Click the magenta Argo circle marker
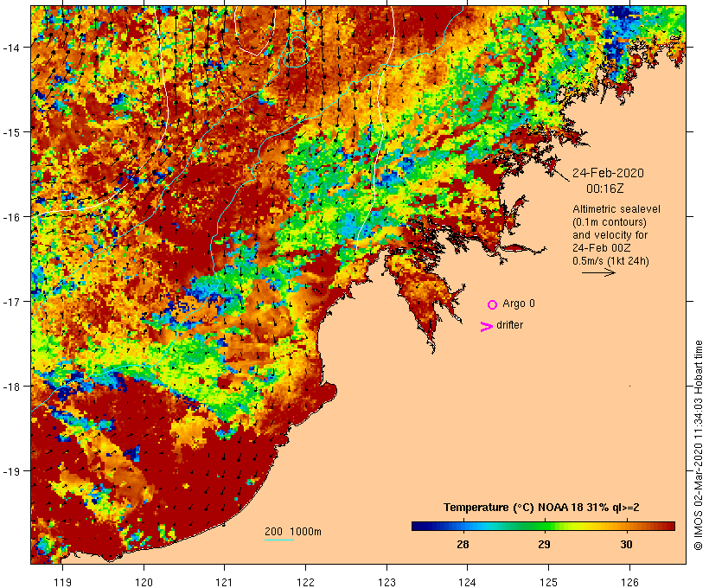 click(493, 304)
